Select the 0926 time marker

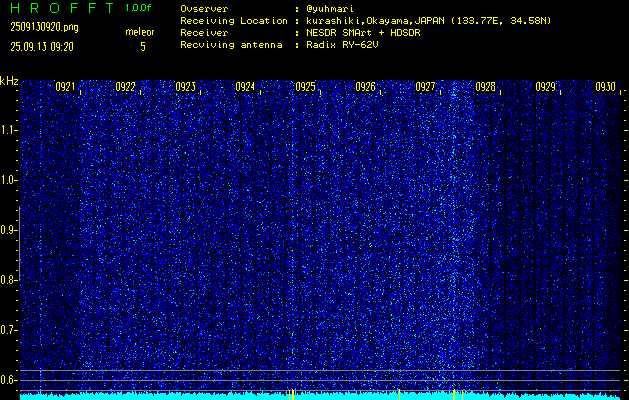coord(365,87)
